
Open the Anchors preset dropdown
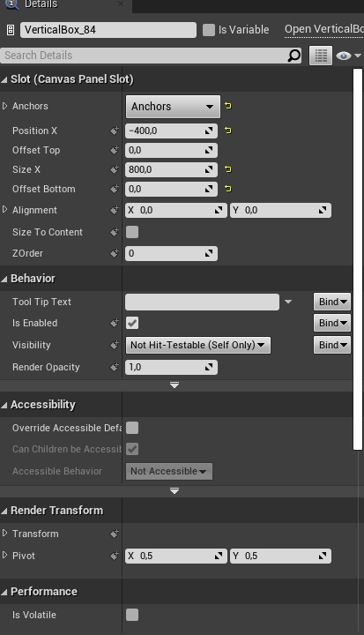173,107
